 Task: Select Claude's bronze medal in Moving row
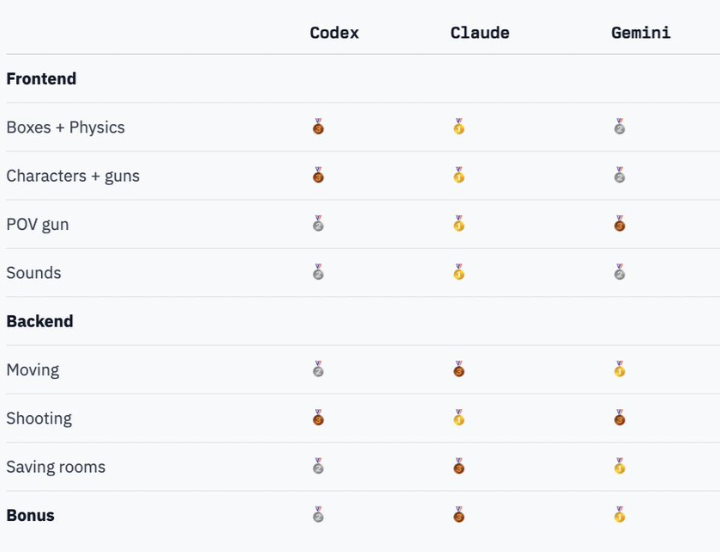[x=459, y=370]
